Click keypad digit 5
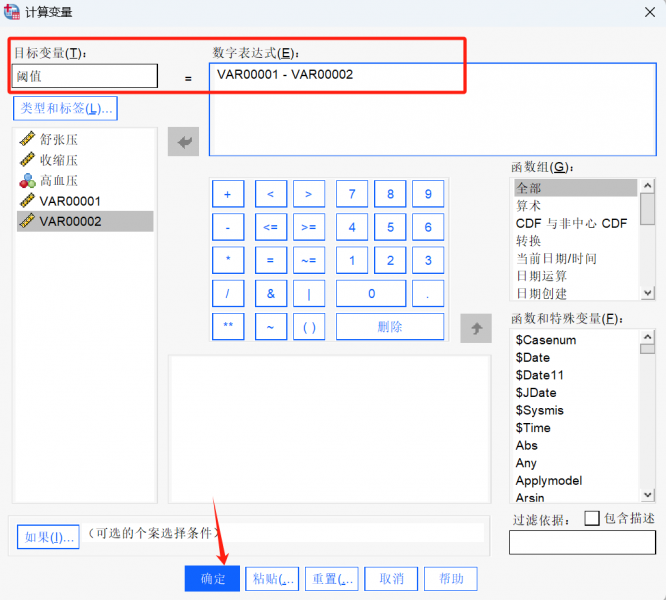Screen dimensions: 666x600 point(390,227)
